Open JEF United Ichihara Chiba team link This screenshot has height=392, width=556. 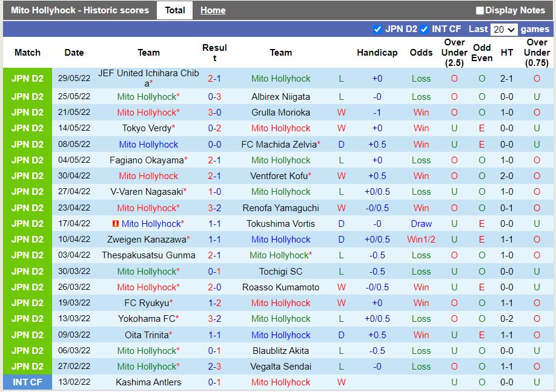tap(148, 78)
